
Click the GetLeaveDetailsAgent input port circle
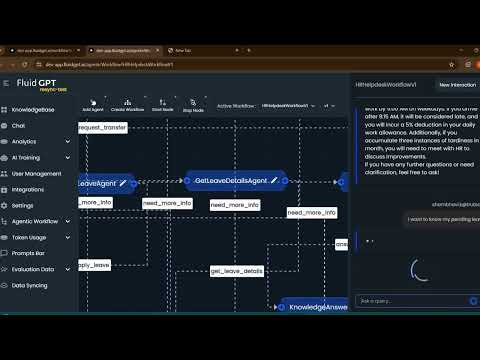[187, 181]
